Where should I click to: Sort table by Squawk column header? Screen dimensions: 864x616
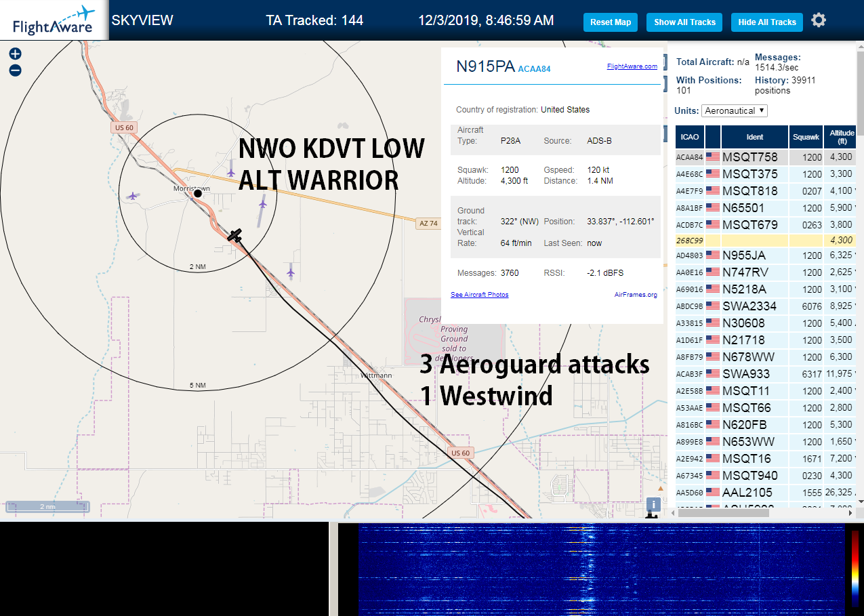(x=806, y=137)
